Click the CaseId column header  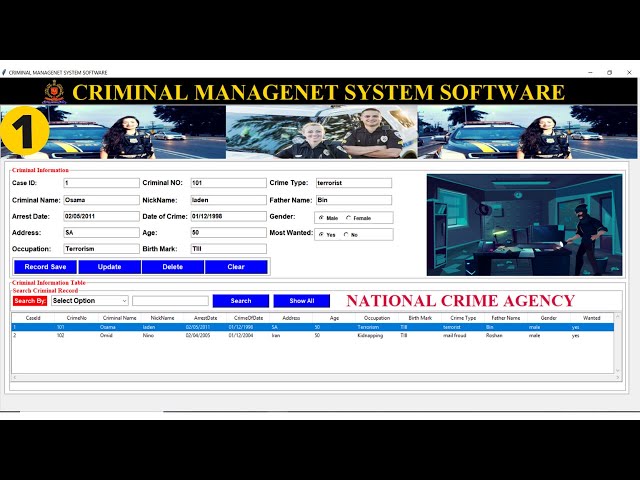tap(33, 318)
